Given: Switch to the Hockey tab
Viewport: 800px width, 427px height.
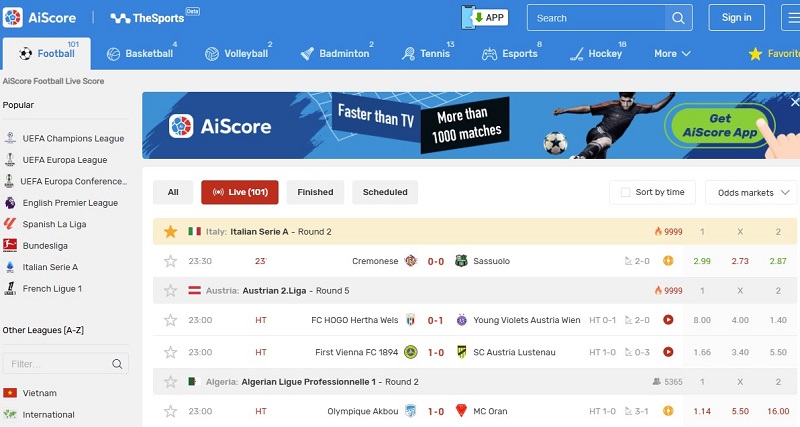Looking at the screenshot, I should click(597, 53).
